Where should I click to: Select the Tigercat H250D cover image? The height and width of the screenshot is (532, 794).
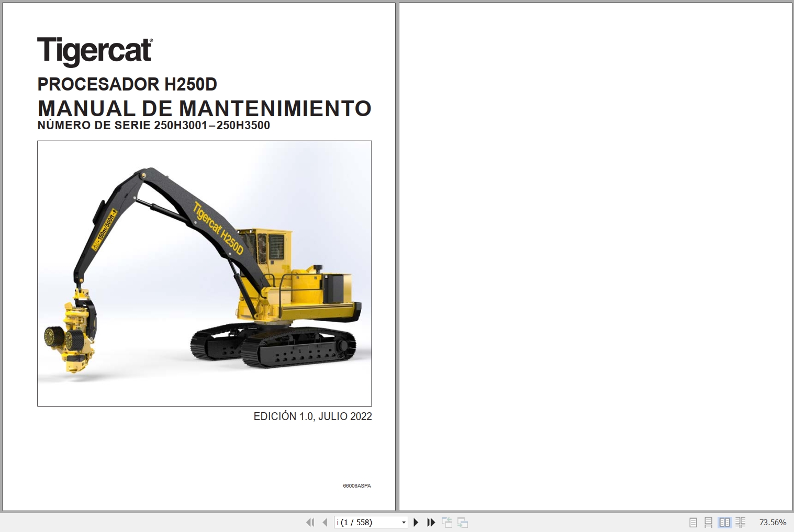click(204, 273)
